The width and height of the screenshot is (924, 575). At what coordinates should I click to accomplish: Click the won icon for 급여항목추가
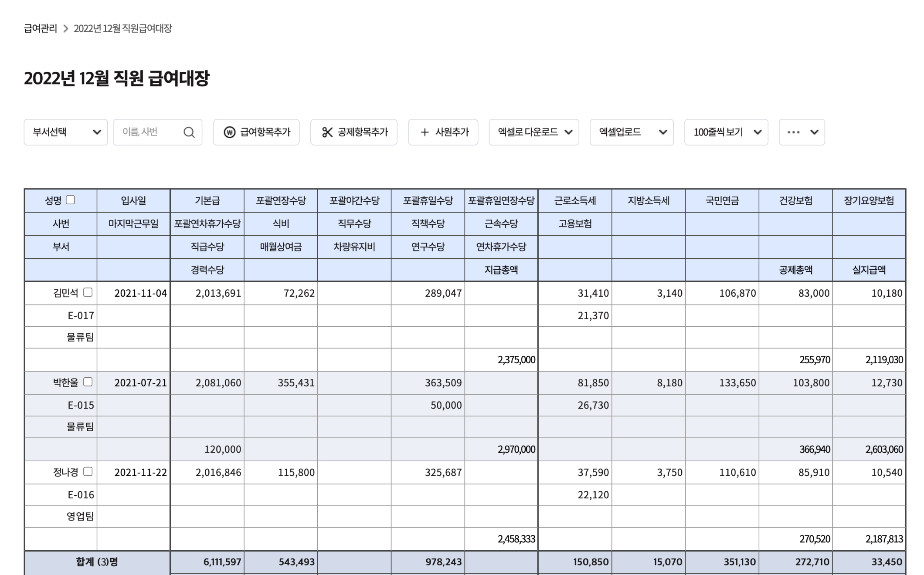click(x=229, y=132)
